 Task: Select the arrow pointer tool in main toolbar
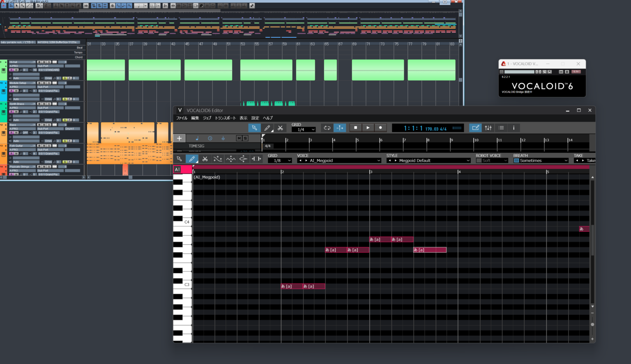(x=254, y=128)
